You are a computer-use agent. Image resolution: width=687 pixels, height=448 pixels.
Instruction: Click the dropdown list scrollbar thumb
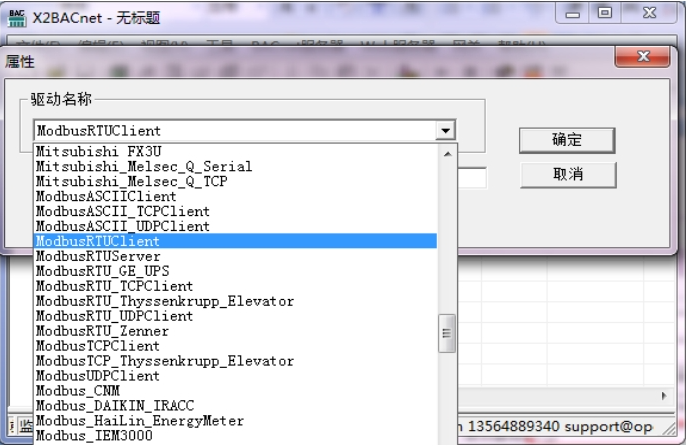coord(447,333)
